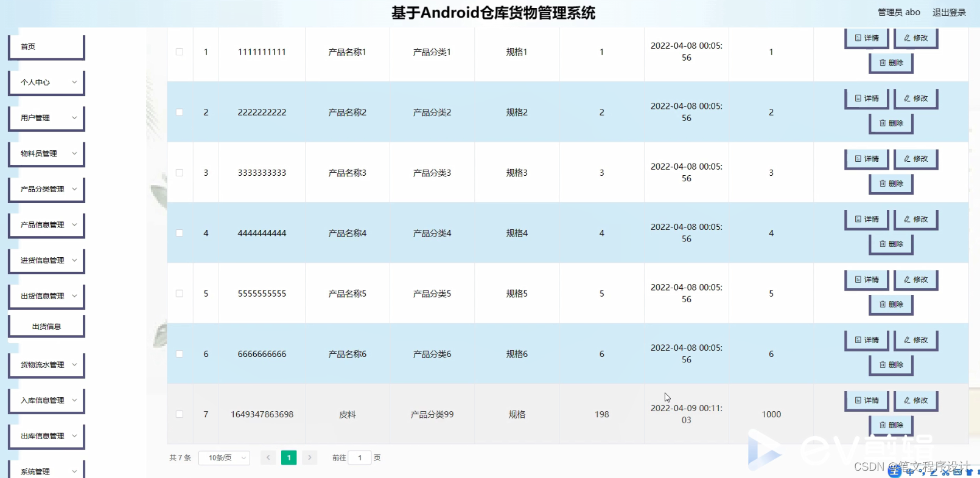The width and height of the screenshot is (980, 478).
Task: Click 规格4 cell
Action: [517, 233]
